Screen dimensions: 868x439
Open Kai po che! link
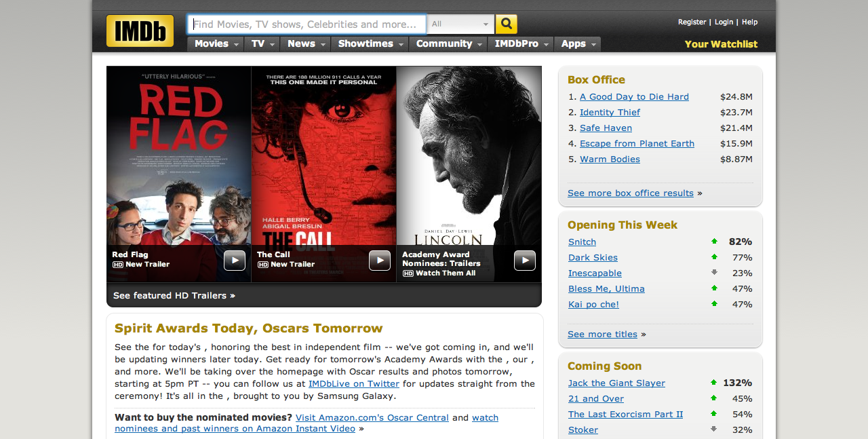[x=593, y=305]
